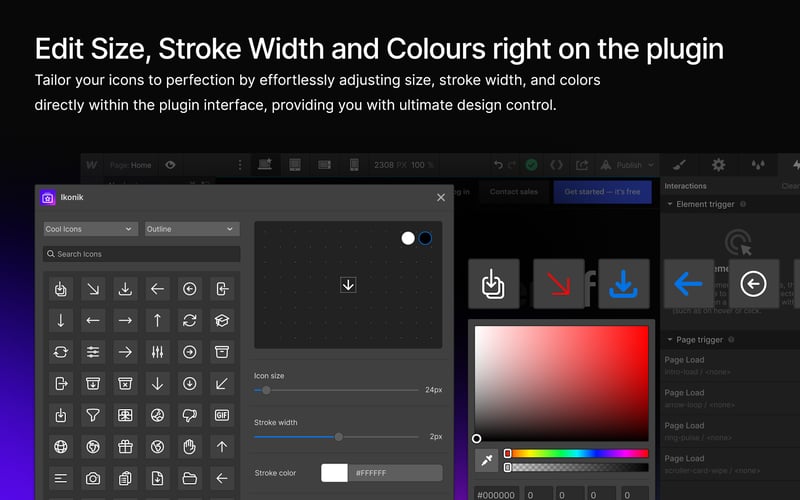Pick the GIF icon

pyautogui.click(x=222, y=415)
